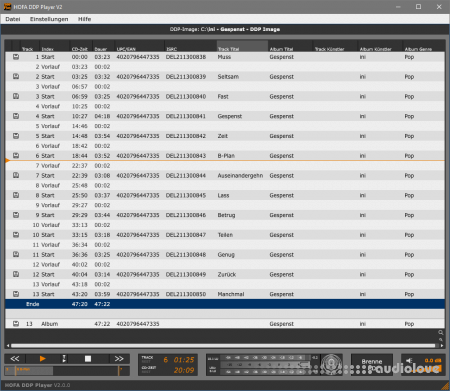The width and height of the screenshot is (450, 391).
Task: Click ISRC code DEL211300843
Action: click(186, 156)
